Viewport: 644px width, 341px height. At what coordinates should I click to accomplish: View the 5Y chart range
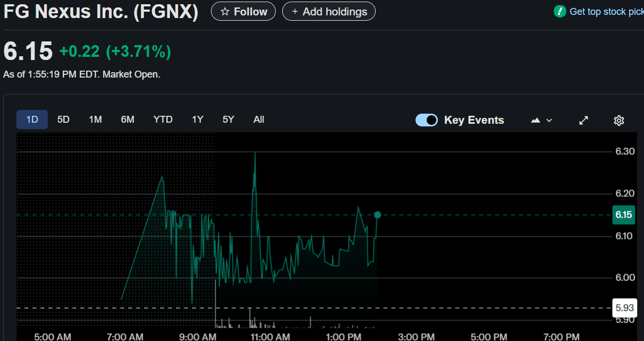pyautogui.click(x=228, y=120)
